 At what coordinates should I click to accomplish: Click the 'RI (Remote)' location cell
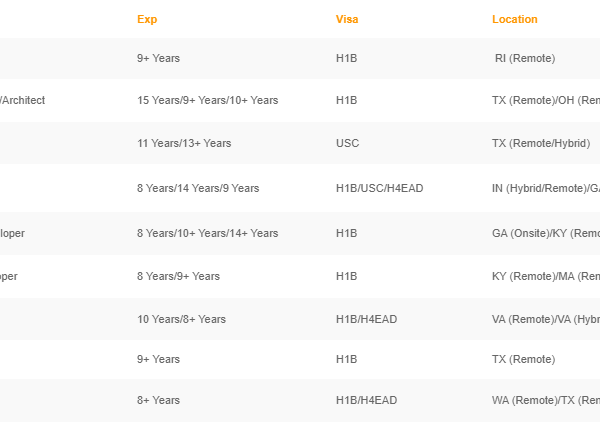[x=525, y=58]
